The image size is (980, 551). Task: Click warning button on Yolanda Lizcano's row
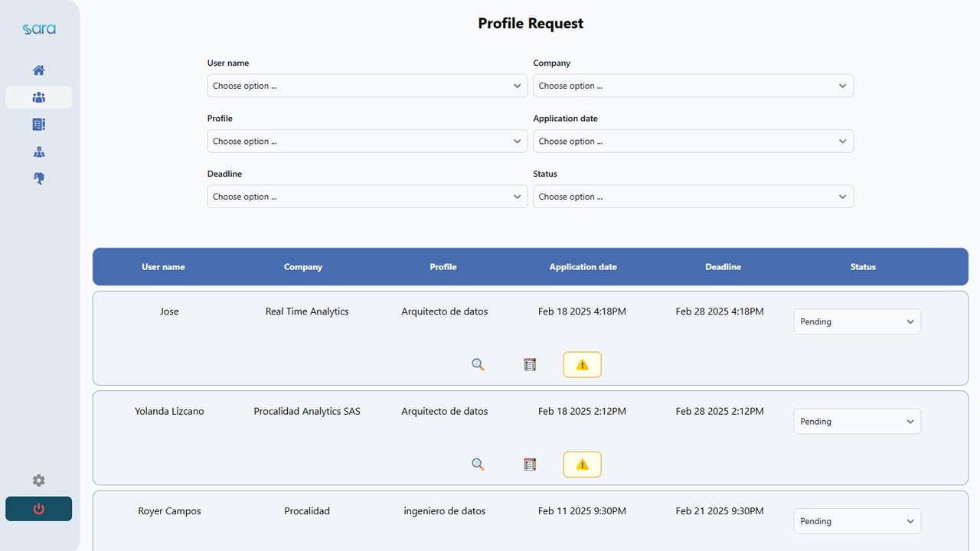(x=582, y=464)
